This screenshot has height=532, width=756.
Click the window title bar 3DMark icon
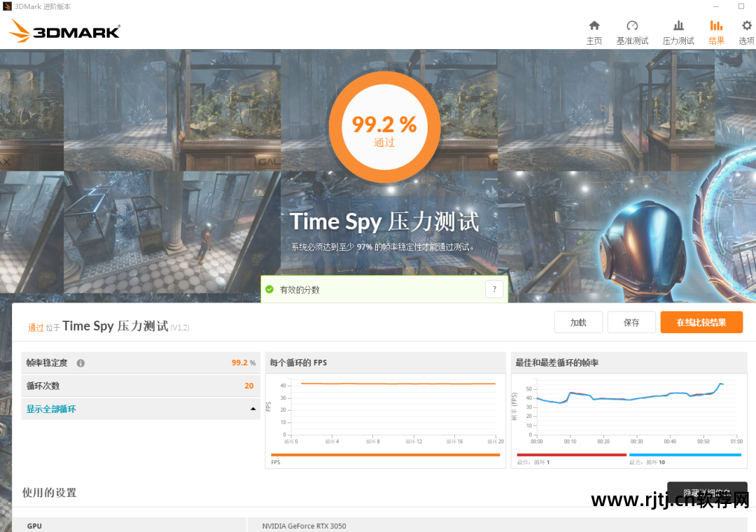pos(7,6)
